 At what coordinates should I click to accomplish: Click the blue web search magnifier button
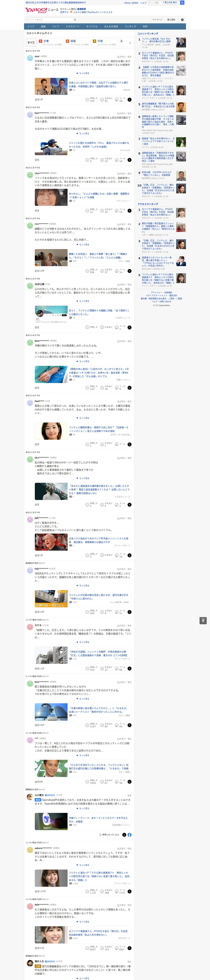(182, 3)
